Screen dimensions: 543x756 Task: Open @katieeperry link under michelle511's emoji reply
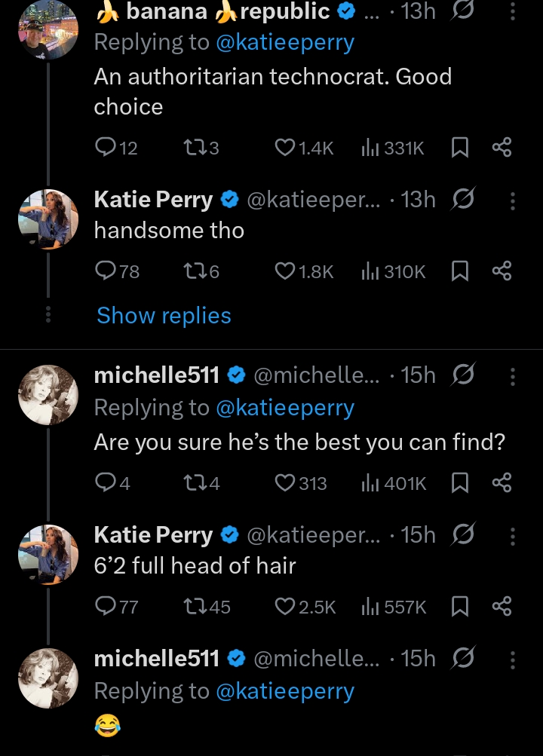click(285, 691)
